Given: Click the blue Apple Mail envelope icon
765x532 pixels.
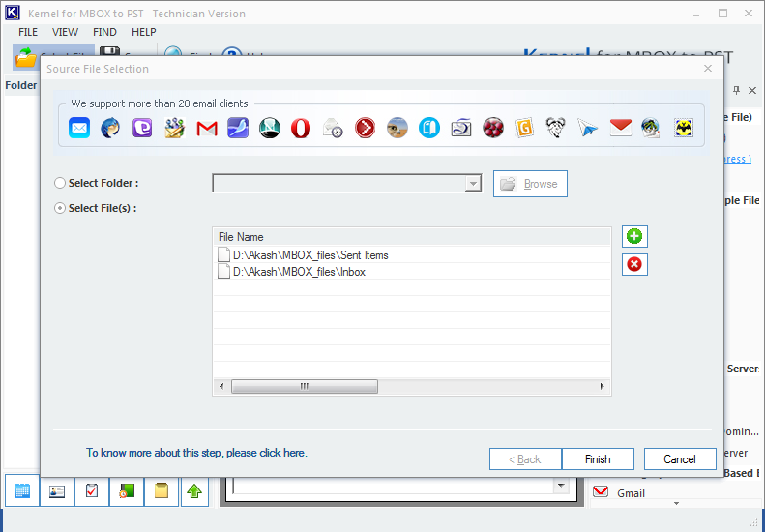Looking at the screenshot, I should pyautogui.click(x=79, y=128).
